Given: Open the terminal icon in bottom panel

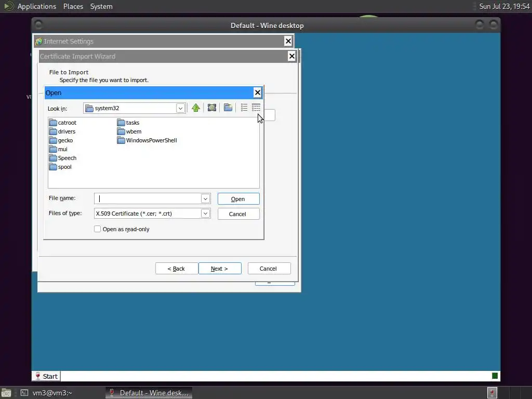Looking at the screenshot, I should pos(24,393).
